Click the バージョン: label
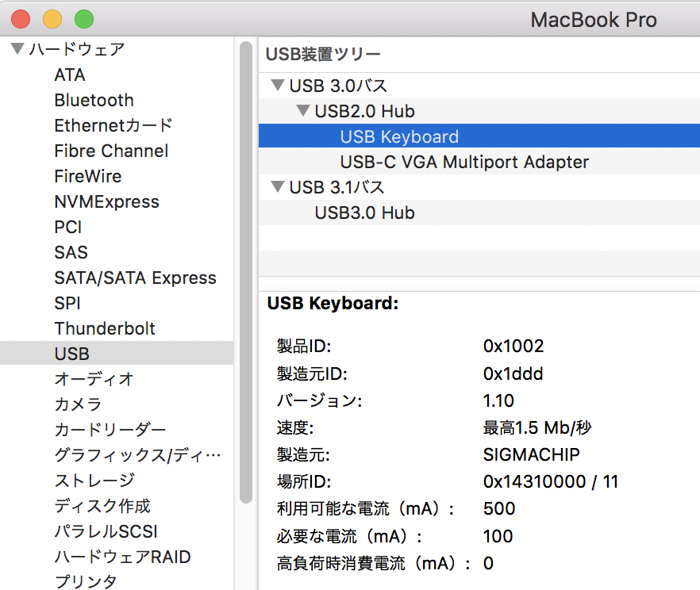 point(320,400)
